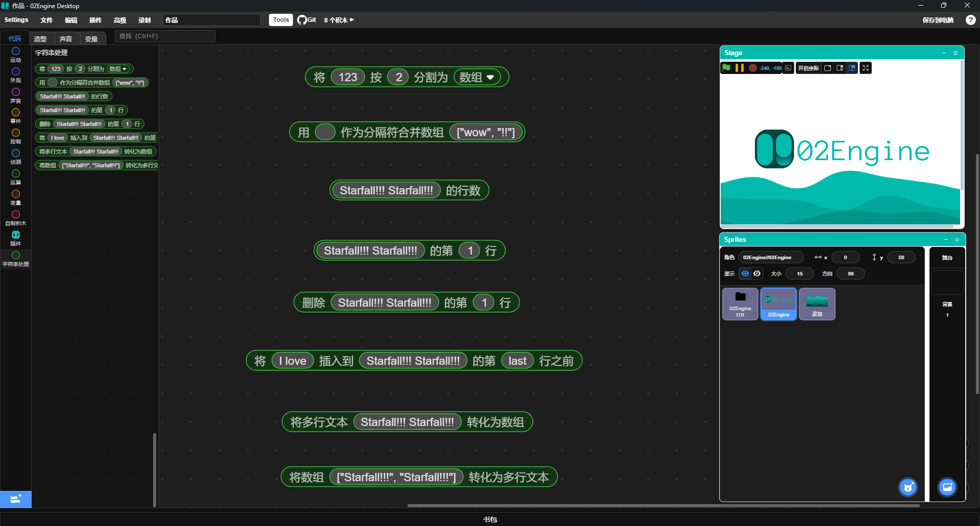This screenshot has height=526, width=980.
Task: Select the 波浪 sprite thumbnail
Action: 817,304
